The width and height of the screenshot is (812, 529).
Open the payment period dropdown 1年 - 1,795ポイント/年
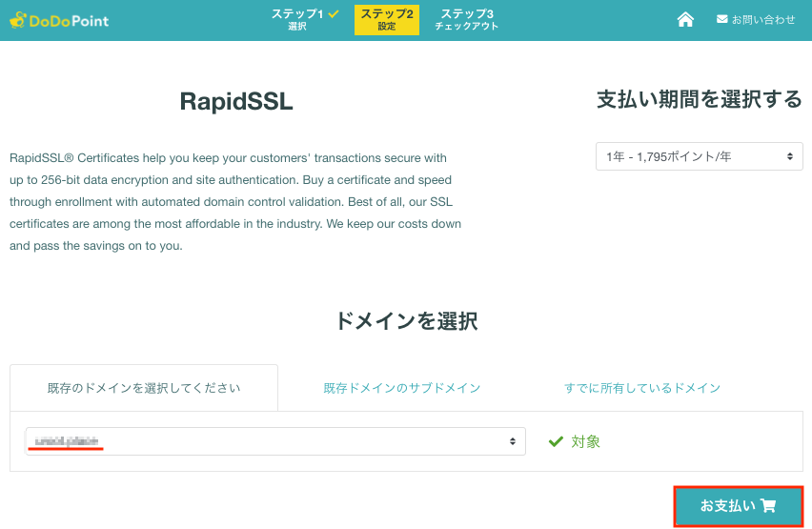(x=700, y=156)
